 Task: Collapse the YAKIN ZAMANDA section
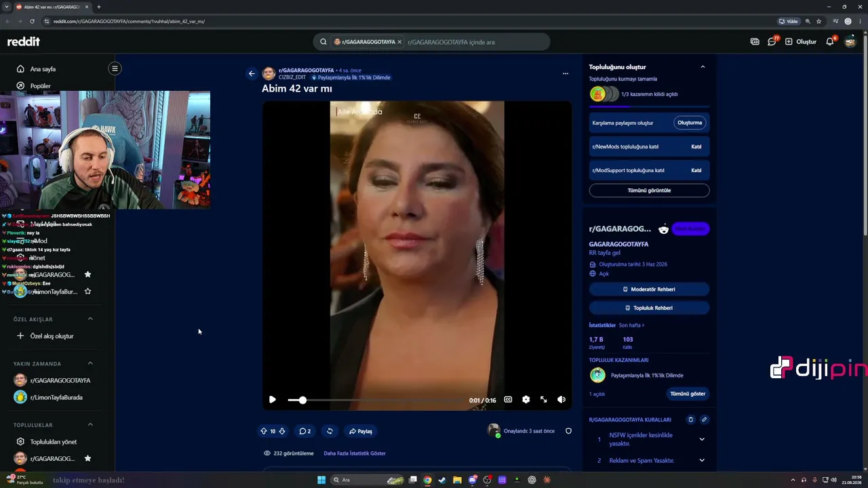click(90, 363)
